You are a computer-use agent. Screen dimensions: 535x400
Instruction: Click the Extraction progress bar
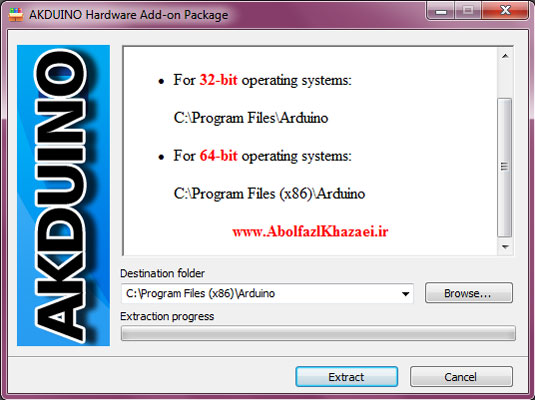click(318, 333)
